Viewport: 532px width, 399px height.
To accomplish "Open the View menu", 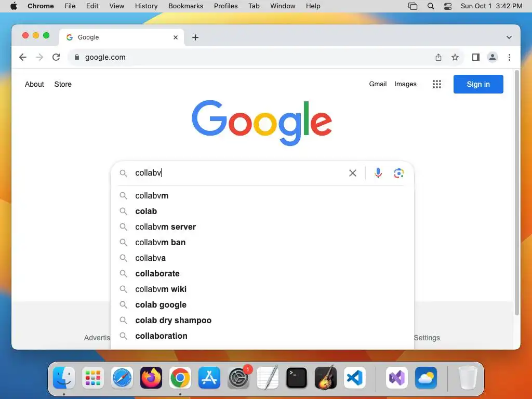I will (116, 6).
